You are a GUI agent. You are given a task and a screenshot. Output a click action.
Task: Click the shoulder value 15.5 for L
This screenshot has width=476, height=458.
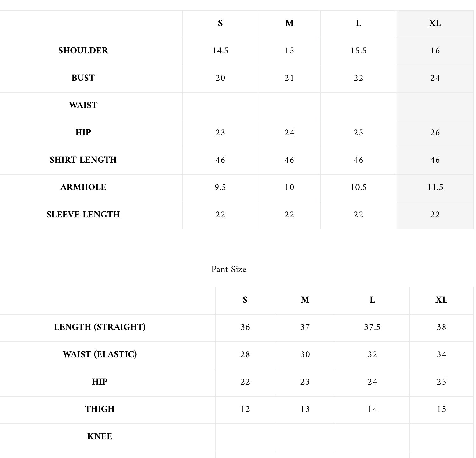[x=358, y=51]
